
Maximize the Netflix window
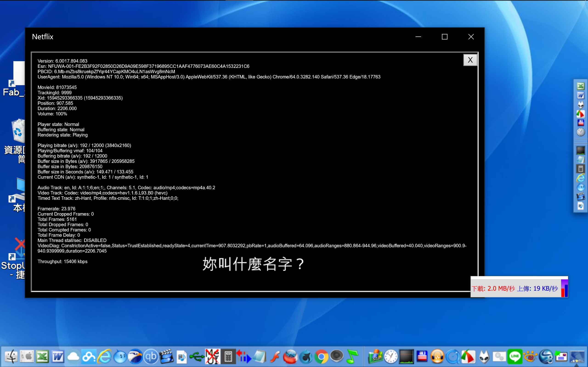pyautogui.click(x=444, y=37)
